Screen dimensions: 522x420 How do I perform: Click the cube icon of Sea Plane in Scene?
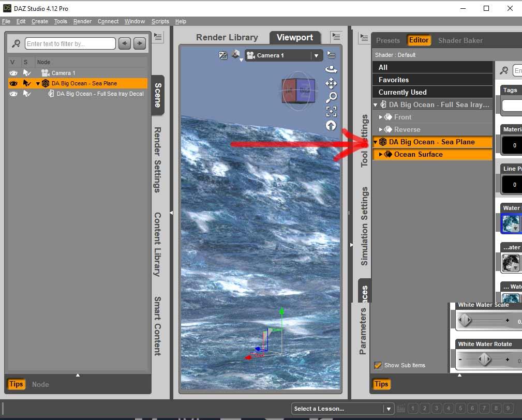46,83
